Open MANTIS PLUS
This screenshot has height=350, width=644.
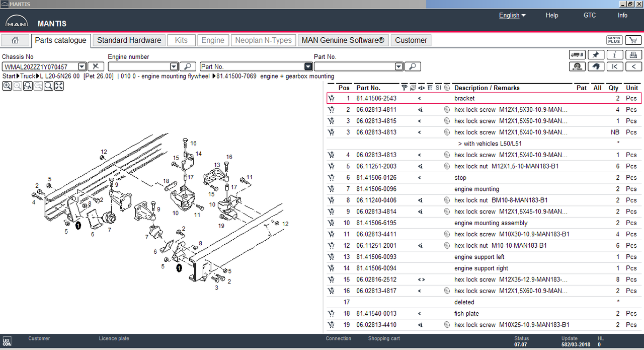click(x=614, y=40)
